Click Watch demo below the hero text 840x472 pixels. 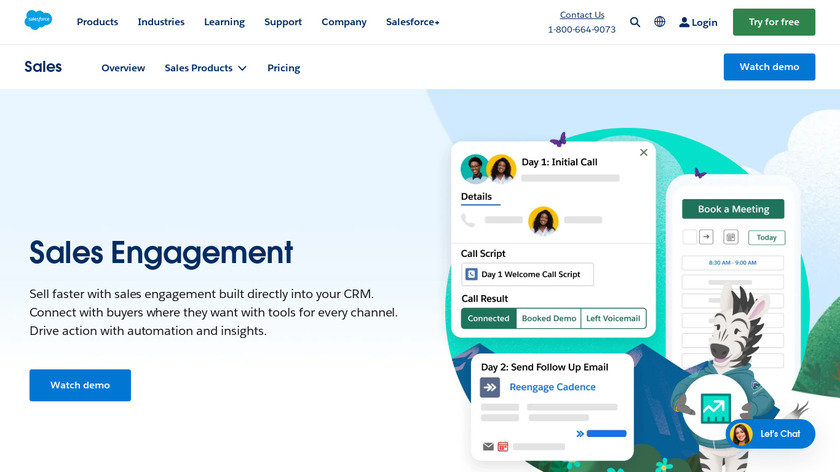pos(80,385)
